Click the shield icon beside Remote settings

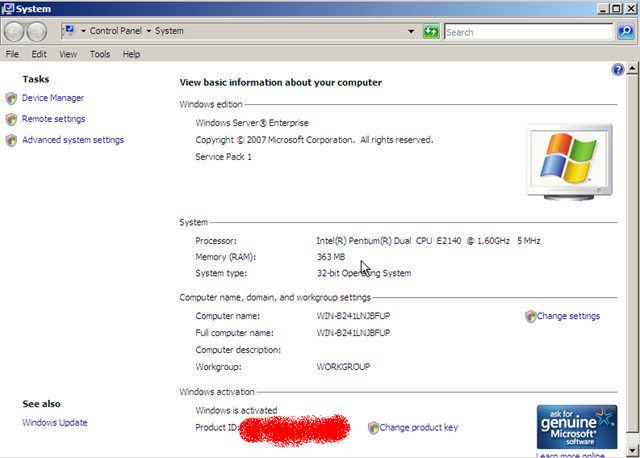pos(11,119)
